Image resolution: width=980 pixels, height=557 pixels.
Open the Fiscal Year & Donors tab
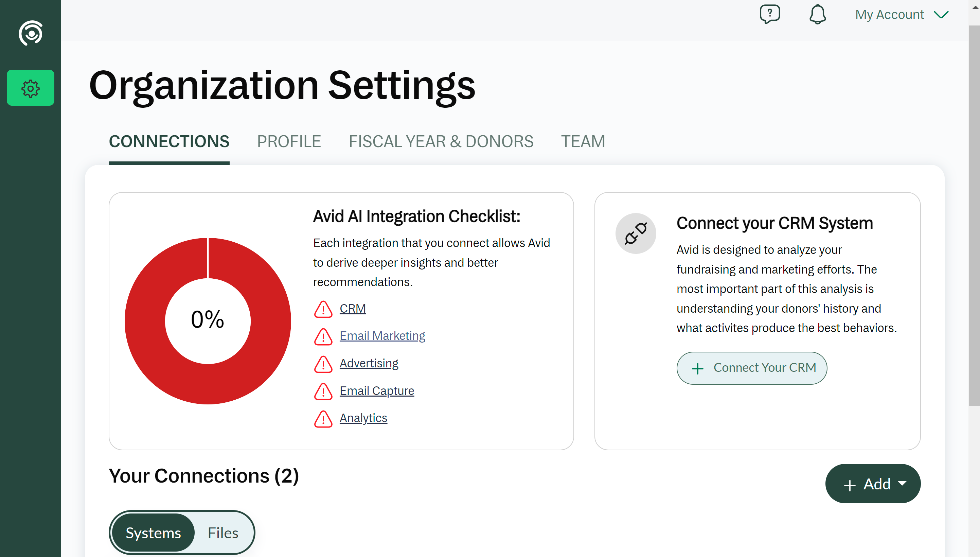click(x=441, y=142)
